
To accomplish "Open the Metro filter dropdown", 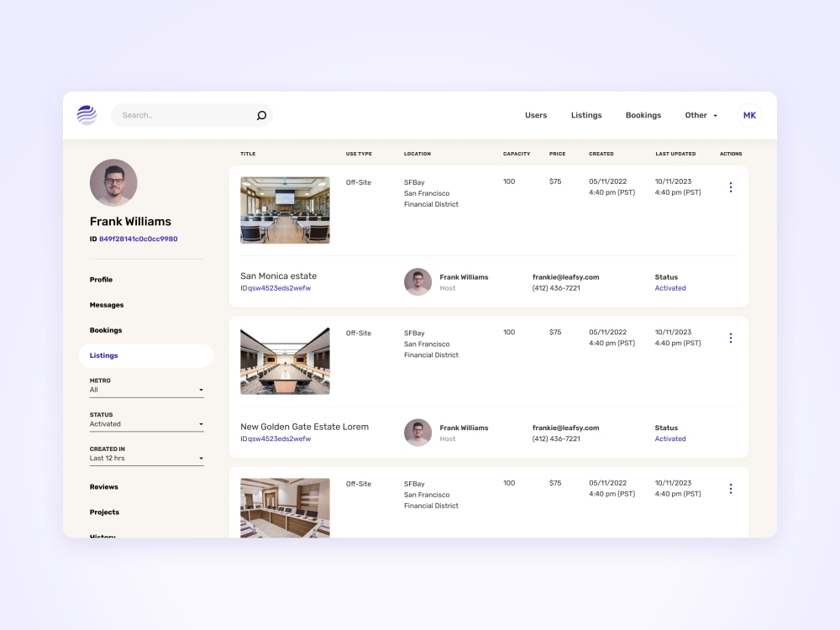I will [146, 390].
